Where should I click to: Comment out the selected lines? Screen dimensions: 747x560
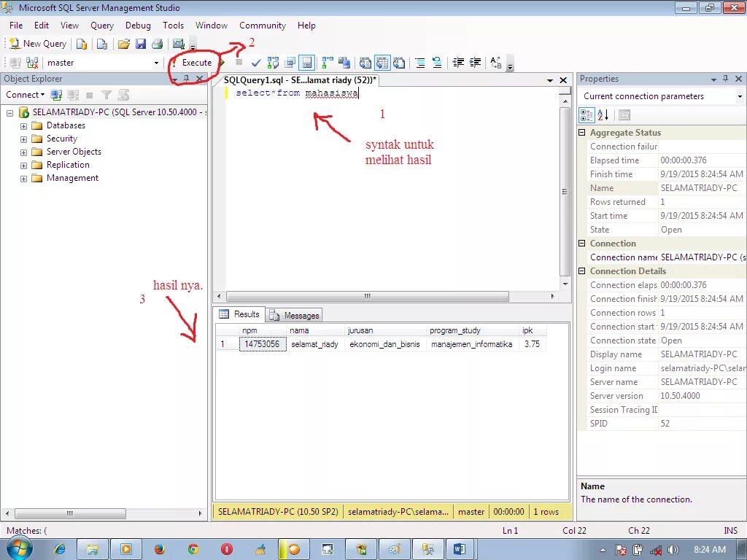[419, 63]
